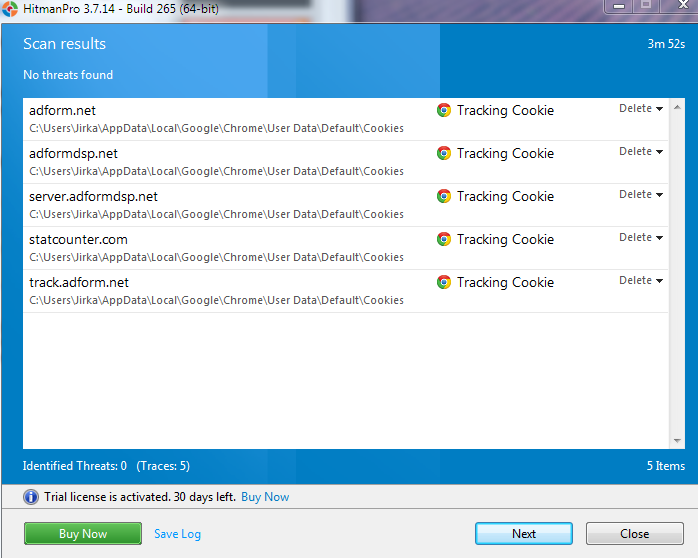
Task: Click the Buy Now link beside trial notice
Action: click(265, 497)
